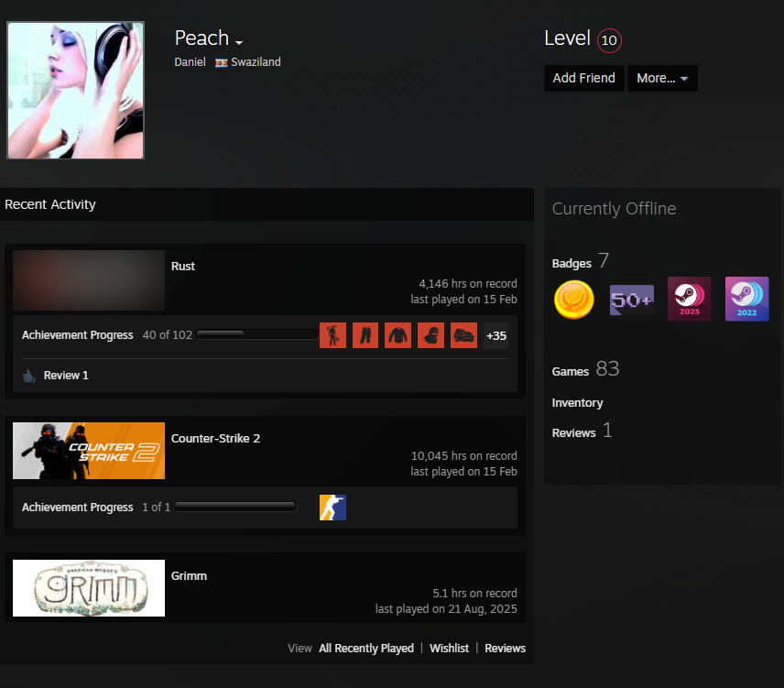Open the Counter-Strike 2 banner thumbnail
This screenshot has height=688, width=784.
tap(89, 451)
